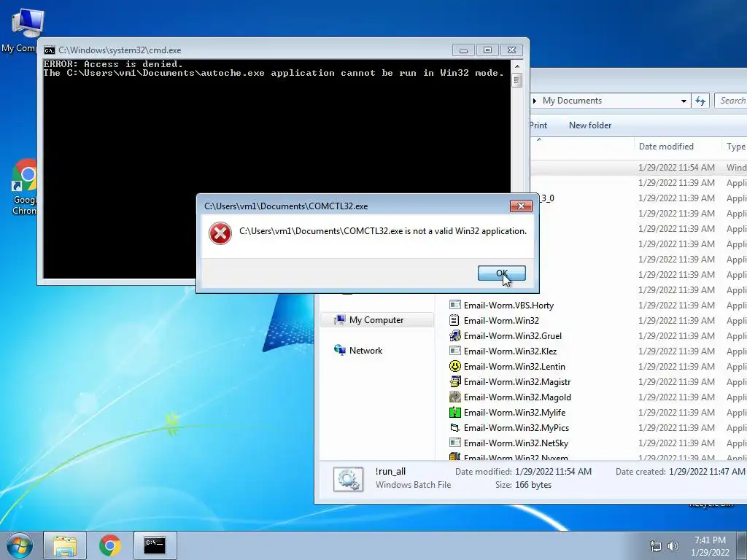Close the cmd.exe console window
The height and width of the screenshot is (560, 747).
(x=511, y=50)
